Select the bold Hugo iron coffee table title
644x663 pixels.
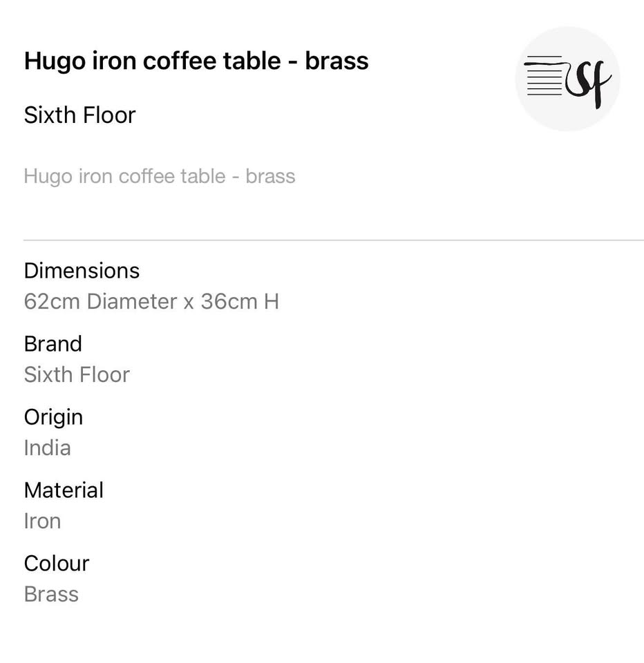click(196, 61)
